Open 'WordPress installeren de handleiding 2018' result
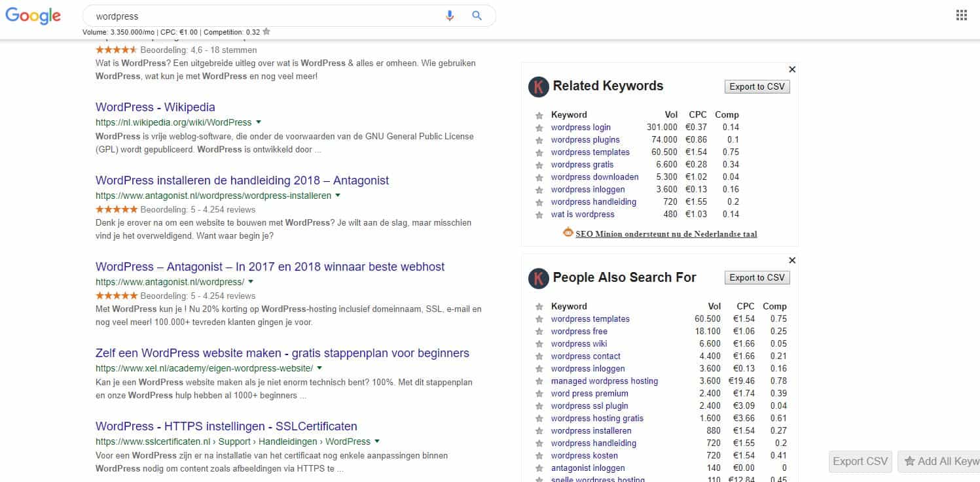The image size is (980, 482). (x=242, y=181)
